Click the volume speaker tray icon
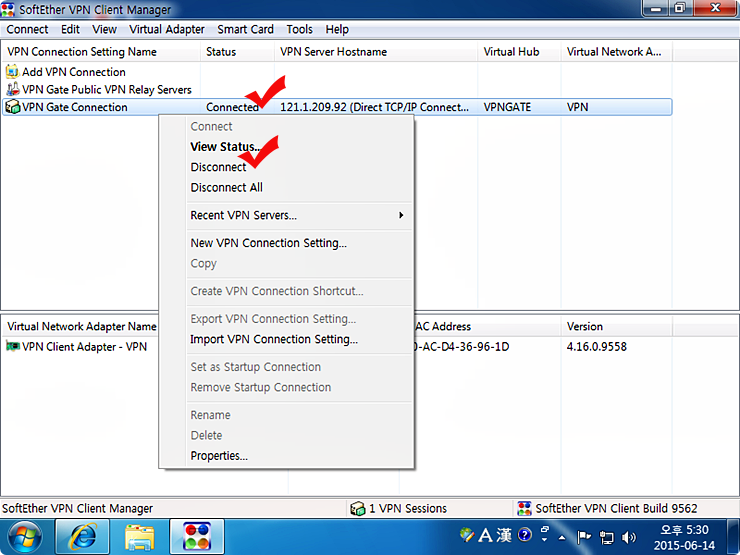This screenshot has height=555, width=740. [x=629, y=537]
